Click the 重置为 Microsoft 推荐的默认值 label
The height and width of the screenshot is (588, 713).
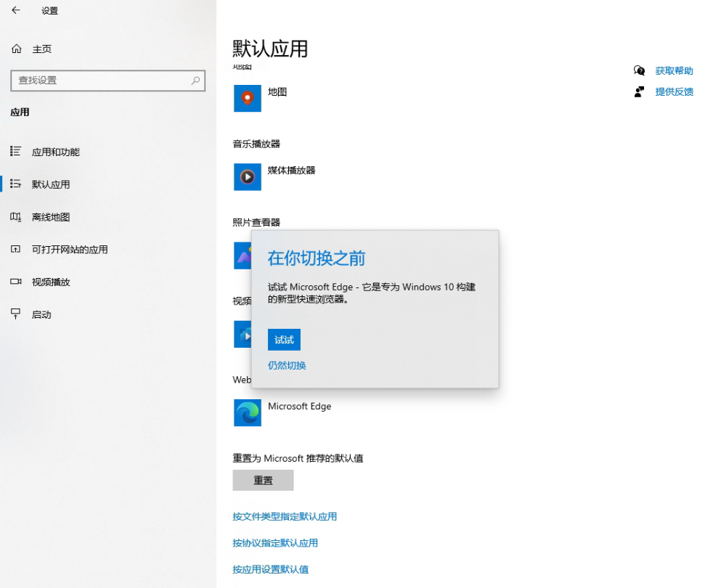point(298,458)
